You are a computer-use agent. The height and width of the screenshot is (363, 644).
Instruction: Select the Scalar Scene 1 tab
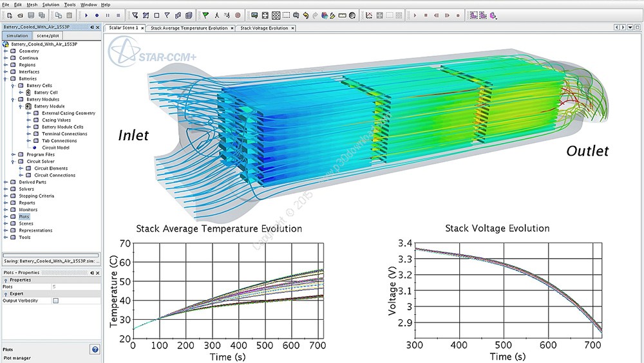[x=123, y=28]
